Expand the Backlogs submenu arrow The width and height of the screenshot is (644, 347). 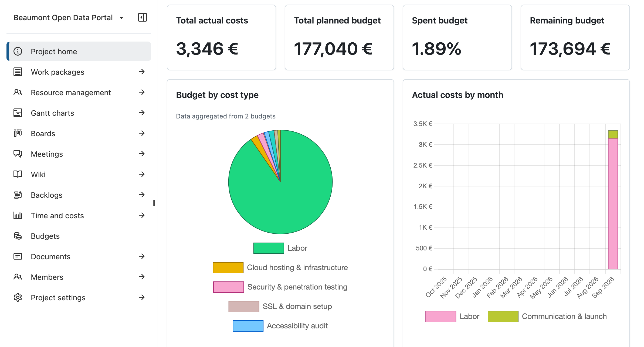tap(142, 195)
